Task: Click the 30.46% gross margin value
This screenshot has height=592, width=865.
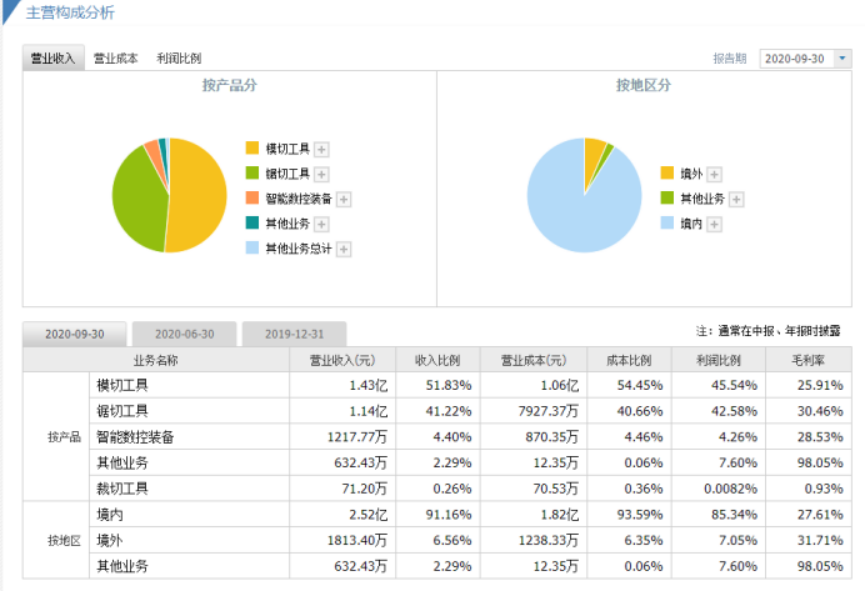Action: (820, 411)
